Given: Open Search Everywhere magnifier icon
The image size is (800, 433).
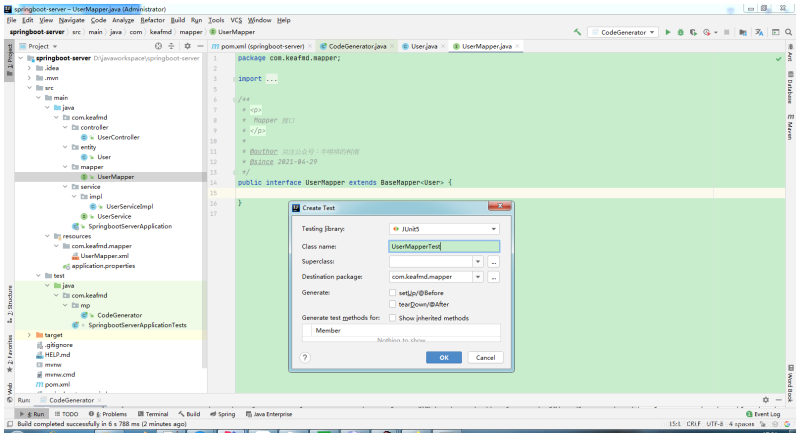Looking at the screenshot, I should coord(789,32).
